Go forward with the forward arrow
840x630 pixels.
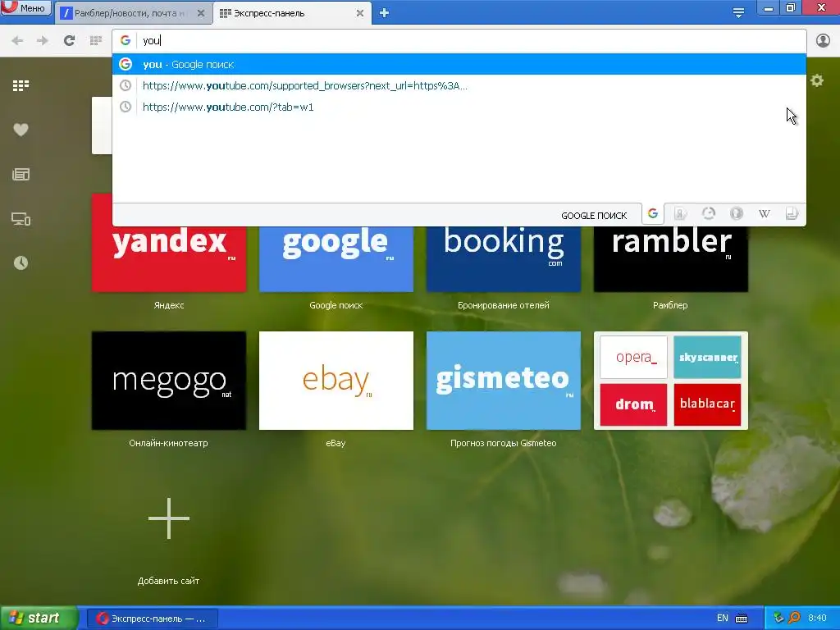(x=43, y=41)
